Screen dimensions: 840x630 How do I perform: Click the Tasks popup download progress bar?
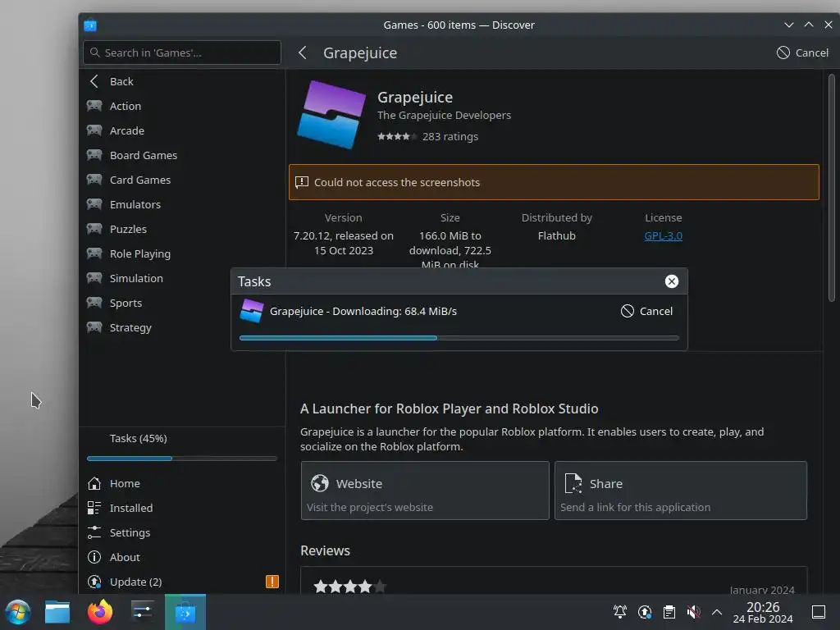click(459, 338)
